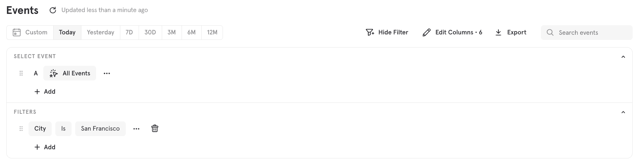Add a new filter condition
This screenshot has height=165, width=644.
click(45, 147)
